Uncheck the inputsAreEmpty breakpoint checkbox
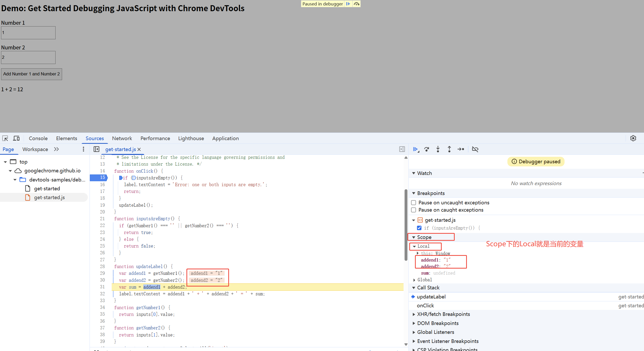The height and width of the screenshot is (351, 644). [x=419, y=228]
